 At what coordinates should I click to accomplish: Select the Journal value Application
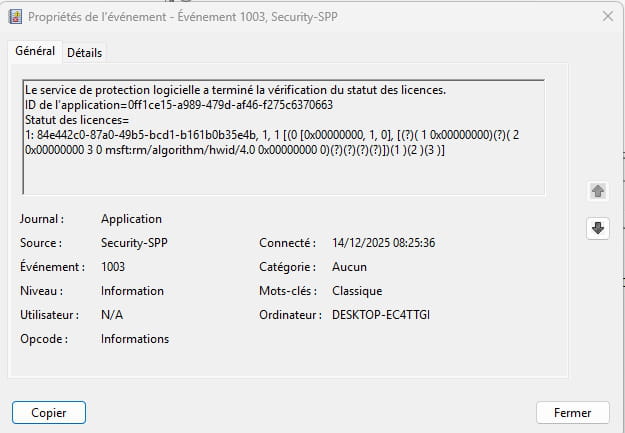131,219
